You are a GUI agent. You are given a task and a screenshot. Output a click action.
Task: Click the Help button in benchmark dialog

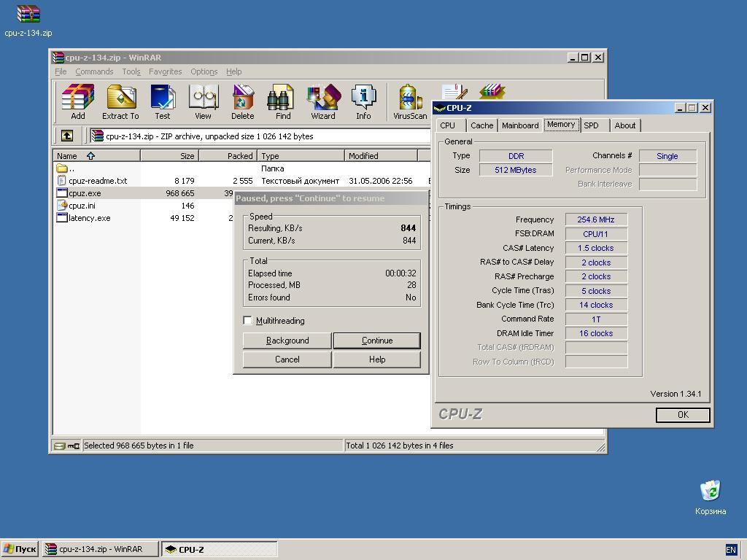[377, 359]
